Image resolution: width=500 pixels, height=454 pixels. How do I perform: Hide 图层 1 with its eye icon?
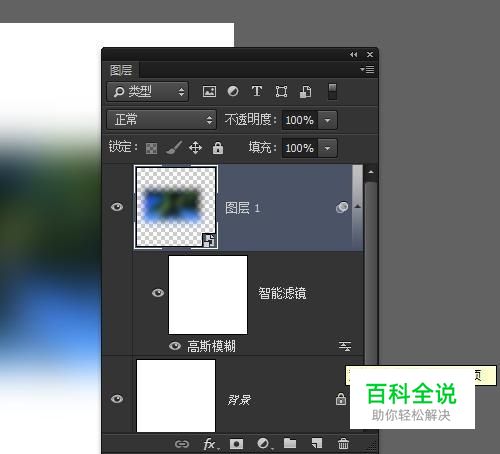tap(117, 207)
